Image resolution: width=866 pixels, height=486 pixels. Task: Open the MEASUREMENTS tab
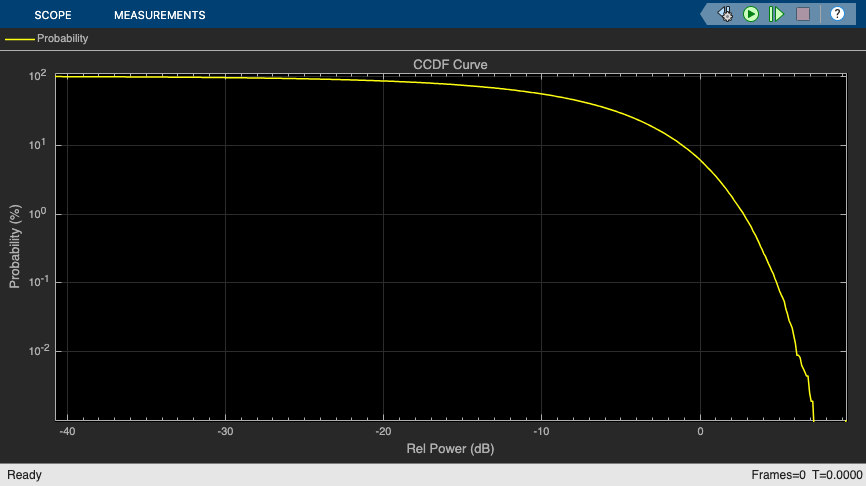[160, 15]
